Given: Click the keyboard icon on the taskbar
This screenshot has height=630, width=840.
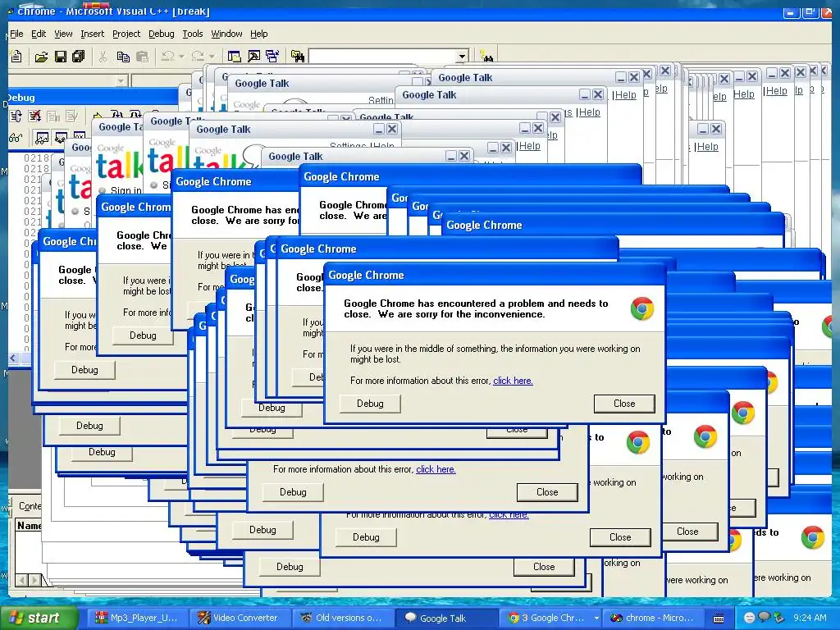Looking at the screenshot, I should (x=719, y=619).
